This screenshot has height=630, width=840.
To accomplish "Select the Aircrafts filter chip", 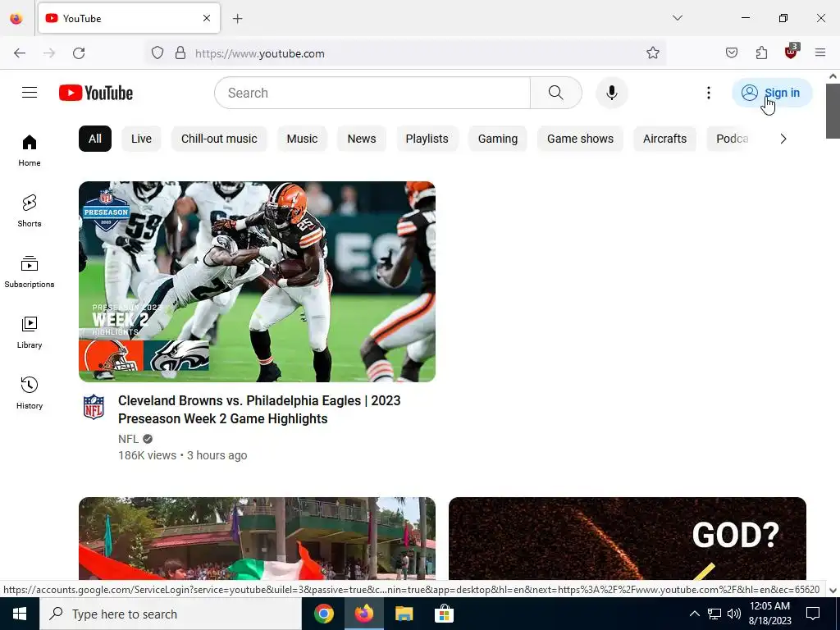I will tap(664, 139).
